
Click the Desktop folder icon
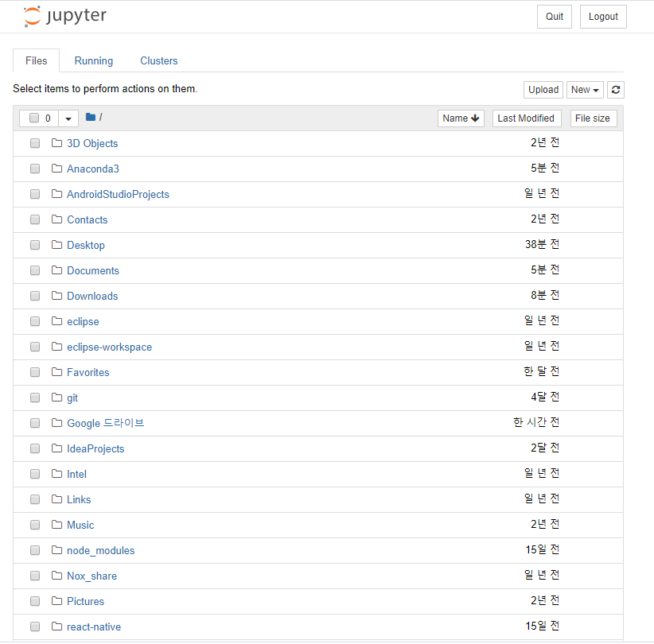(56, 245)
